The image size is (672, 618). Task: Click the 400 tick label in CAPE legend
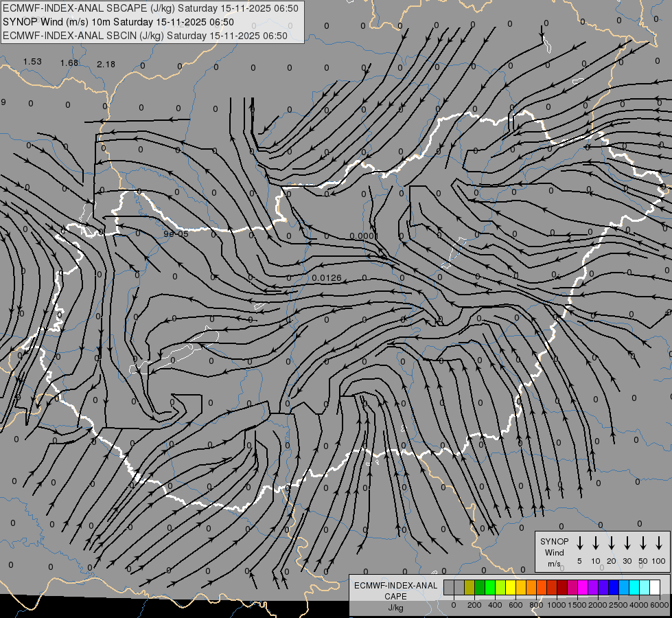click(495, 605)
